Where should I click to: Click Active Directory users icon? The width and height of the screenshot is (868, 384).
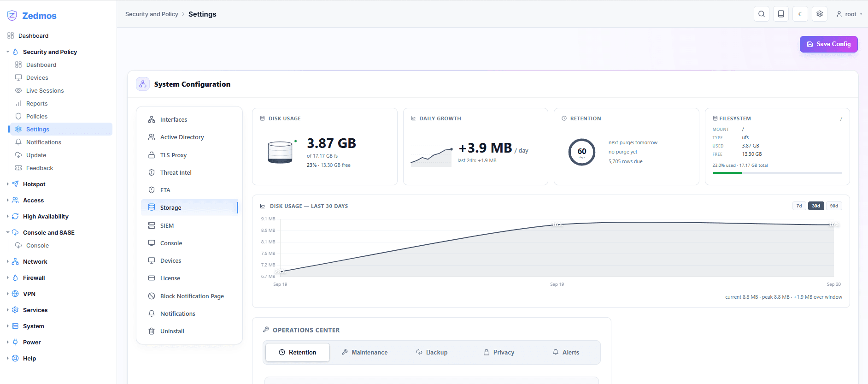[x=152, y=137]
